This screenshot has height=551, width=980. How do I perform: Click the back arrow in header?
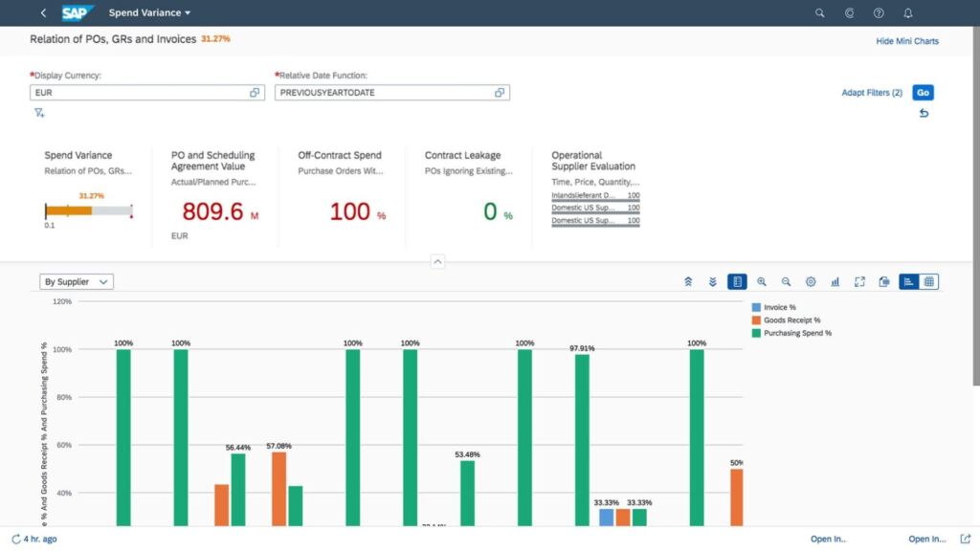click(43, 13)
